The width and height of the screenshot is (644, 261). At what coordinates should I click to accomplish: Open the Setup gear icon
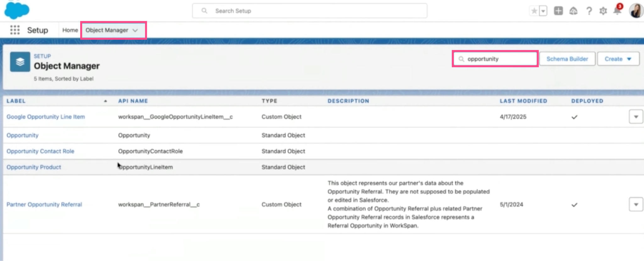point(603,11)
